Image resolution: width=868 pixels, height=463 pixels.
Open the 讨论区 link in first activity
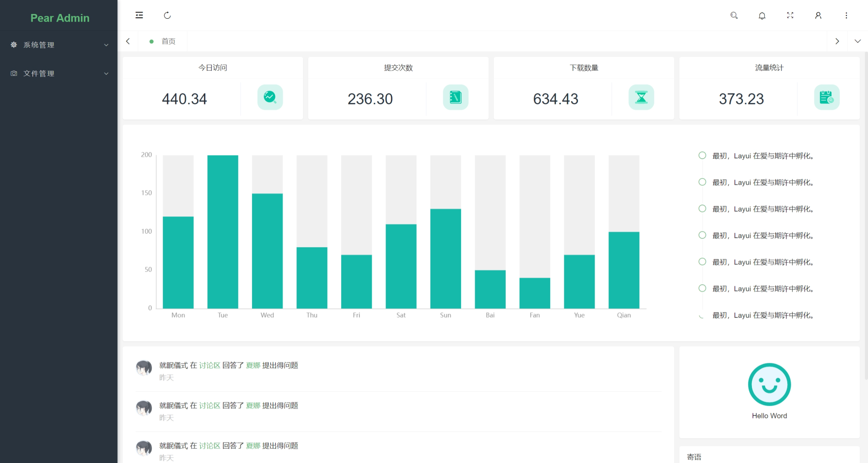coord(209,365)
